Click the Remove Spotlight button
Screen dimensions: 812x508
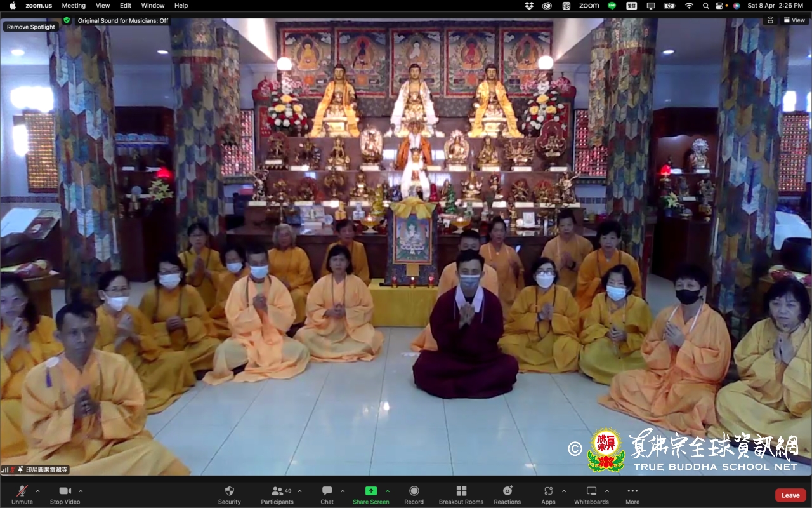click(31, 27)
